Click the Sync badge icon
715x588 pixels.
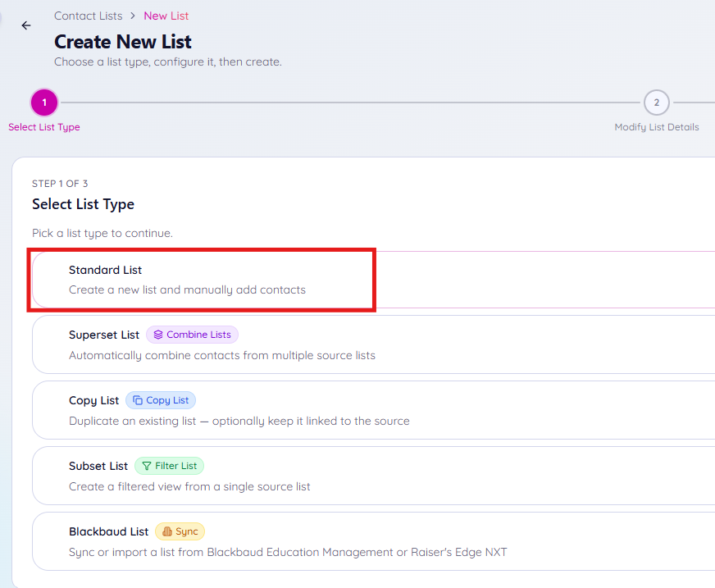[167, 531]
